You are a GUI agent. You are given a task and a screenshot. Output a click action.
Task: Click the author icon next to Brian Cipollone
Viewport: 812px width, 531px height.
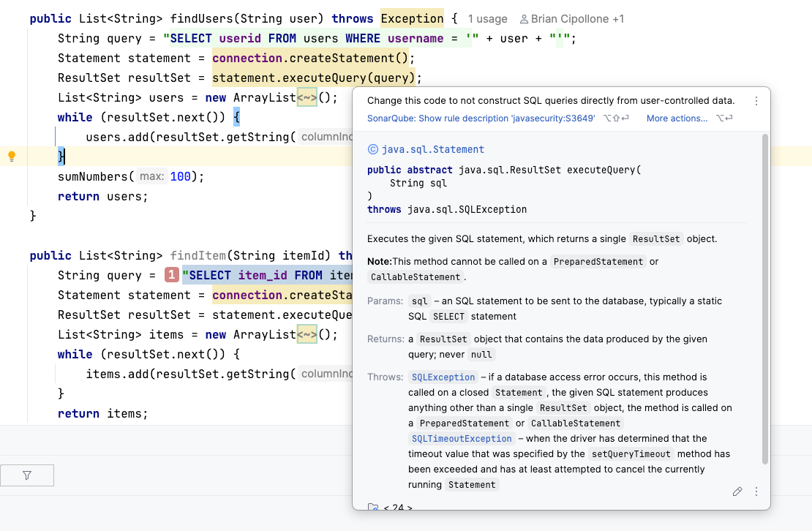point(524,19)
